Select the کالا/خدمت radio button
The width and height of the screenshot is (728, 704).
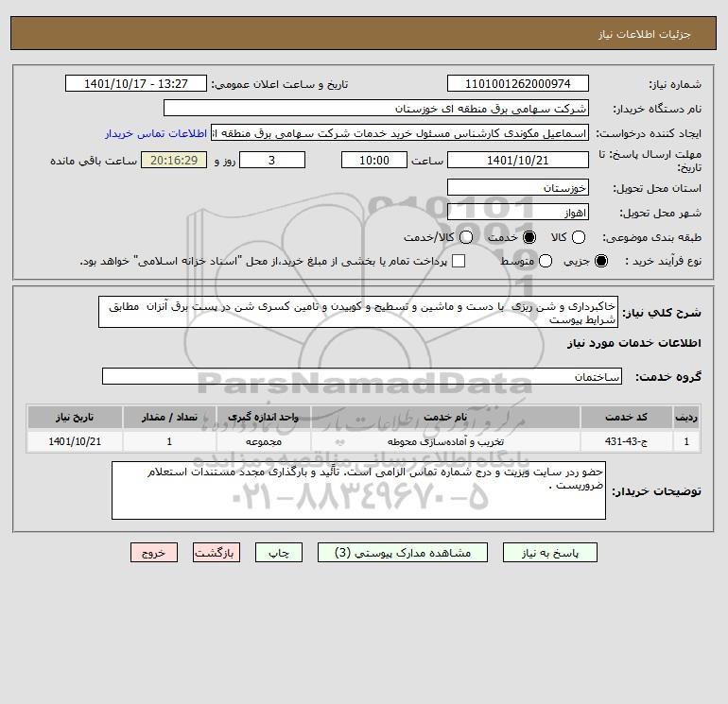pos(466,237)
